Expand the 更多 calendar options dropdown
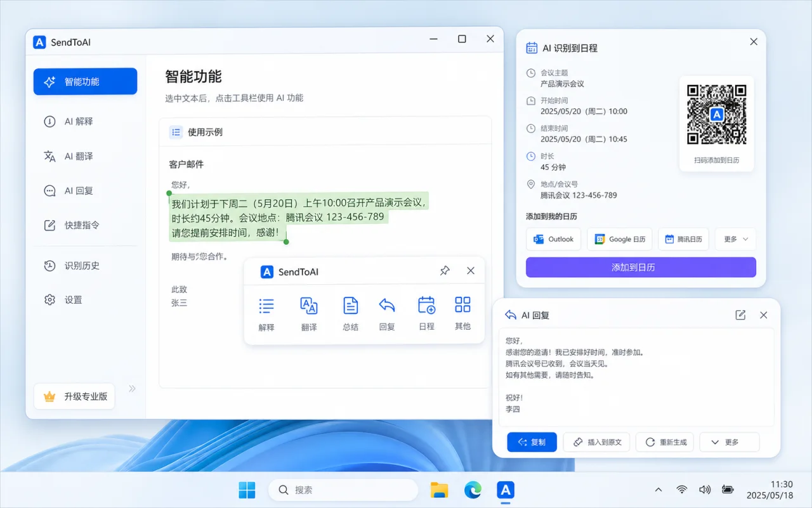812x508 pixels. 736,239
